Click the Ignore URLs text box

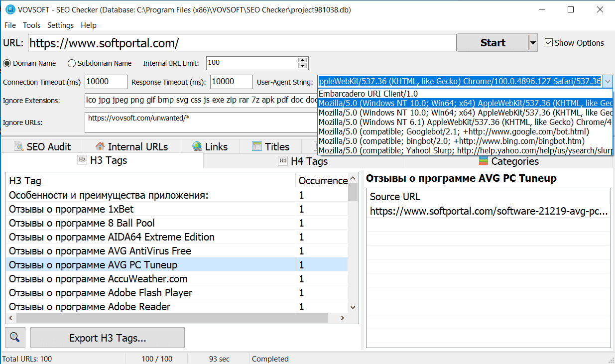click(x=201, y=122)
